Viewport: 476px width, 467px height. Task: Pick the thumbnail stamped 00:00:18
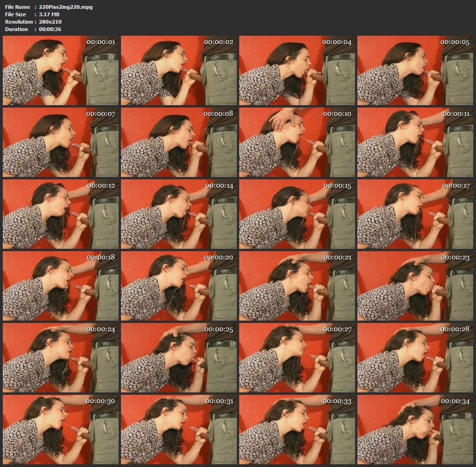click(61, 286)
